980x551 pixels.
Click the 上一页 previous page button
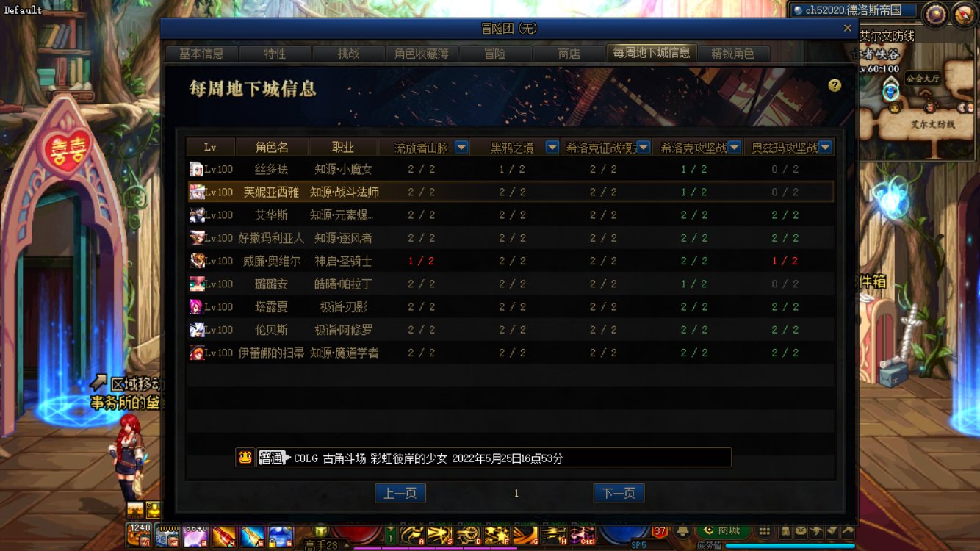point(400,494)
